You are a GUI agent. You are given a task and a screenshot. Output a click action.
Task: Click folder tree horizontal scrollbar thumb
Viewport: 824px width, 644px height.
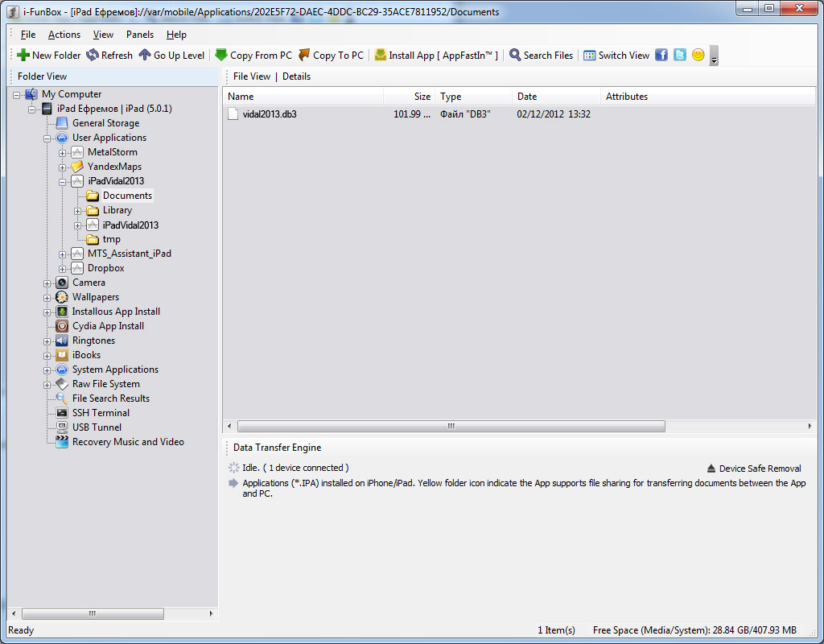tap(93, 613)
